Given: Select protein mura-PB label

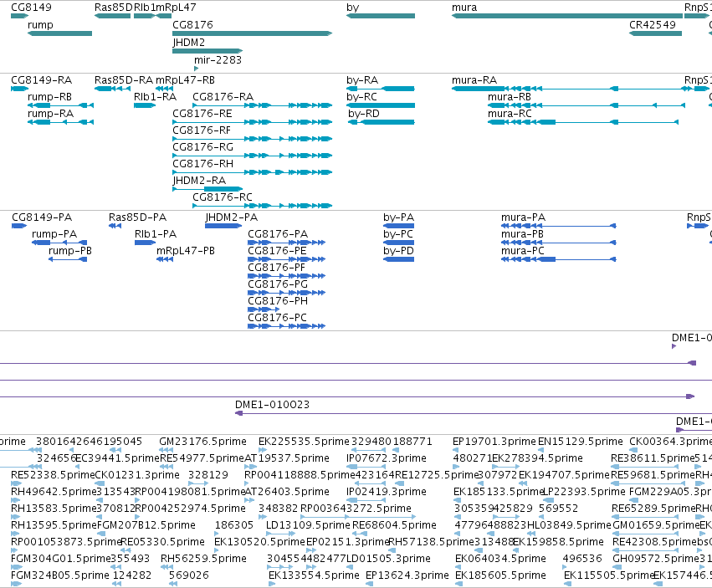Looking at the screenshot, I should tap(522, 234).
